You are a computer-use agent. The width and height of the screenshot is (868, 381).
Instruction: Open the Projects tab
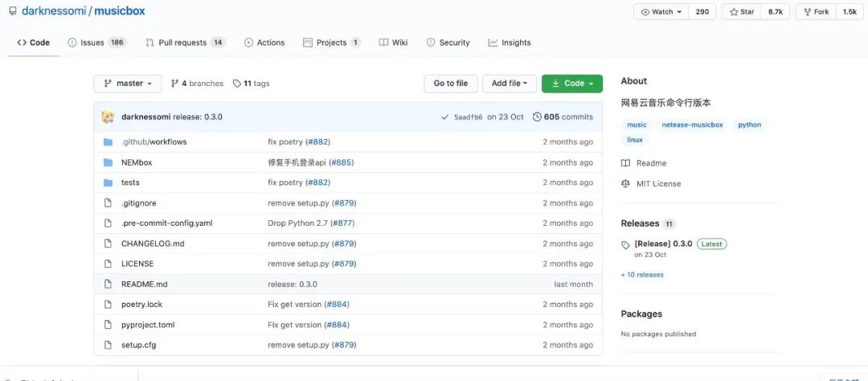(x=332, y=43)
